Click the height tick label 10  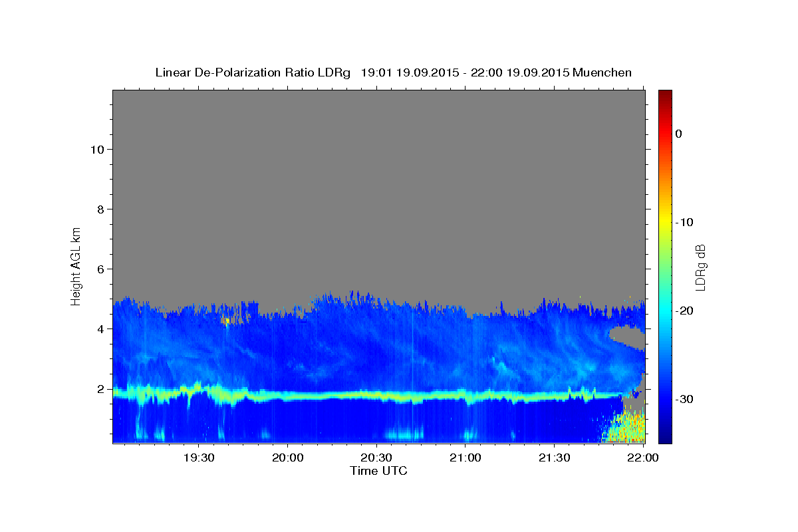pos(96,149)
